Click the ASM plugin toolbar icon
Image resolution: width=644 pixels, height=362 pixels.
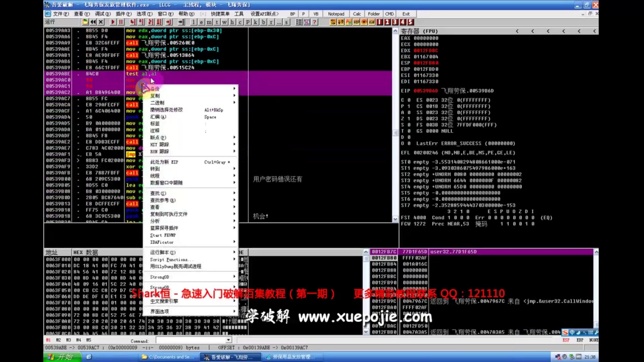click(x=371, y=22)
